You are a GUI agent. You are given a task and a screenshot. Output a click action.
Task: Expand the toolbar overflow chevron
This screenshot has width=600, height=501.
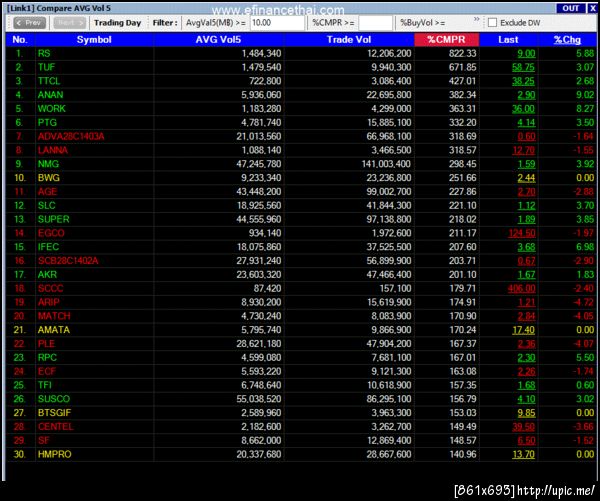click(x=476, y=19)
